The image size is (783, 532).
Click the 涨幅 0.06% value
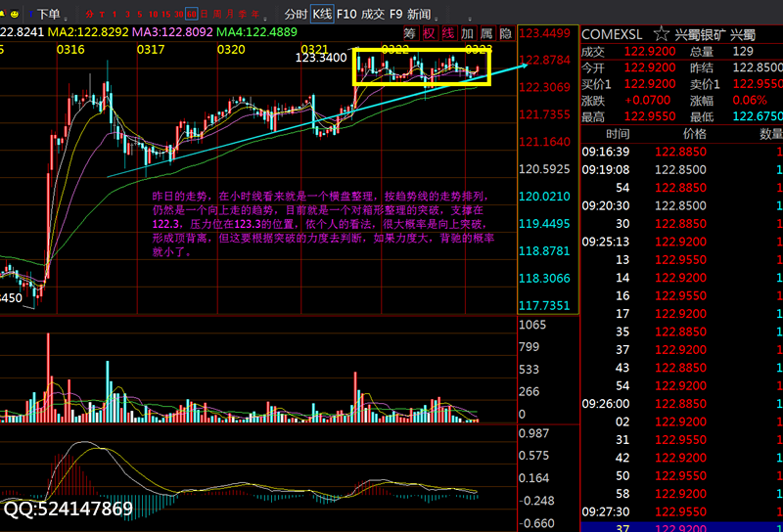click(750, 101)
